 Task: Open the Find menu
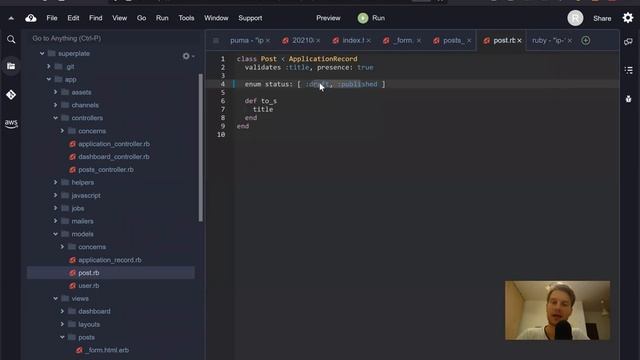tap(96, 18)
